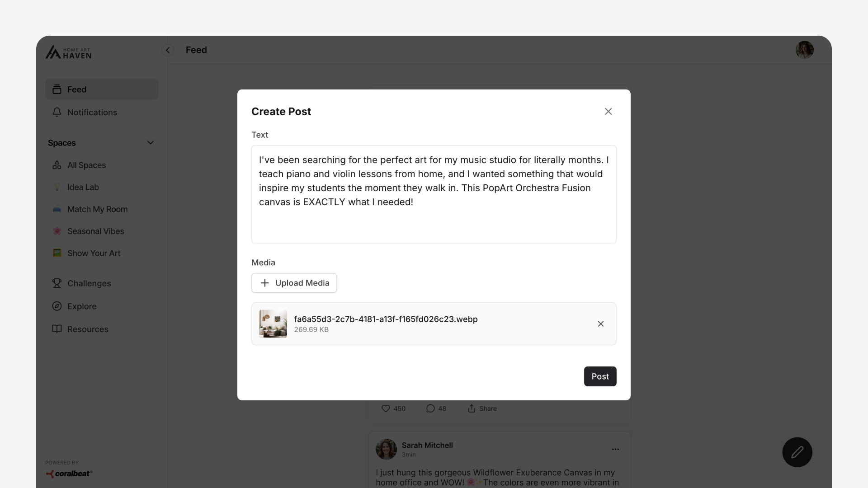Submit with the Post button
Image resolution: width=868 pixels, height=488 pixels.
click(x=600, y=376)
